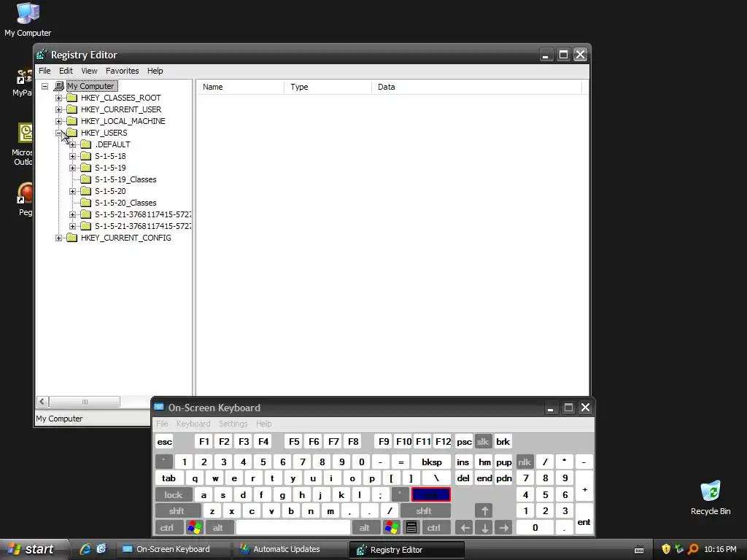Click the security shield tray icon
747x560 pixels.
[x=666, y=549]
